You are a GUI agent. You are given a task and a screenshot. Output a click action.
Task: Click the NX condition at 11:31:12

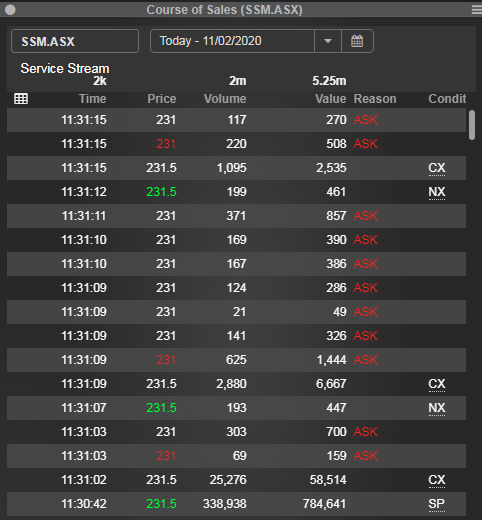tap(437, 192)
